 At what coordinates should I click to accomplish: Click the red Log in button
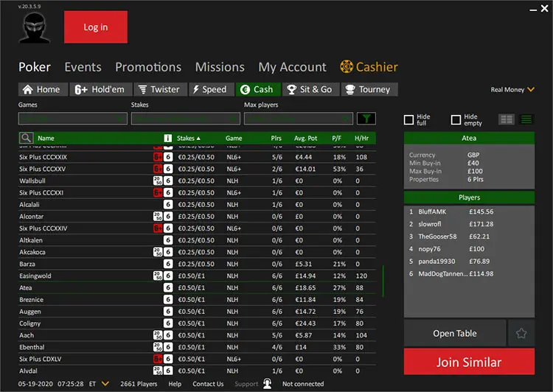click(96, 27)
